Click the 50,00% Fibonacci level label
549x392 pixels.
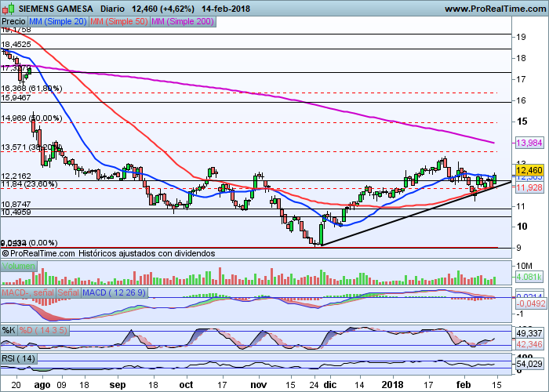point(31,118)
